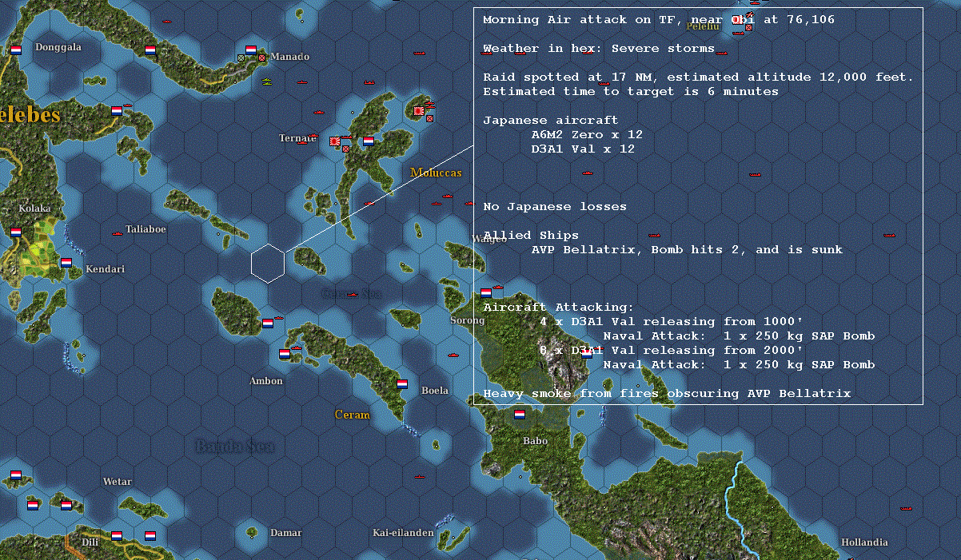The width and height of the screenshot is (961, 560).
Task: Select the red ship icon north of Hollandia
Action: pos(906,507)
